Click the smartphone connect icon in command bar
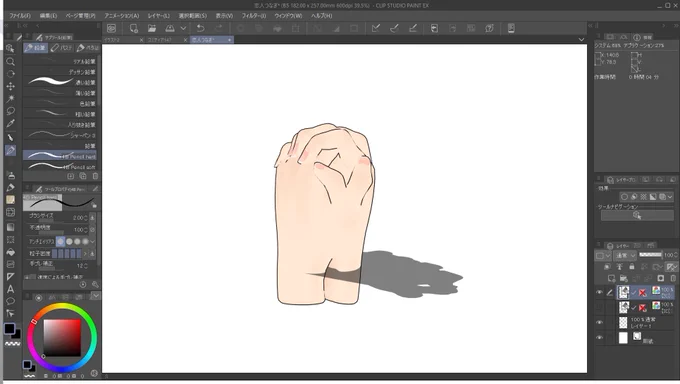 pyautogui.click(x=511, y=28)
